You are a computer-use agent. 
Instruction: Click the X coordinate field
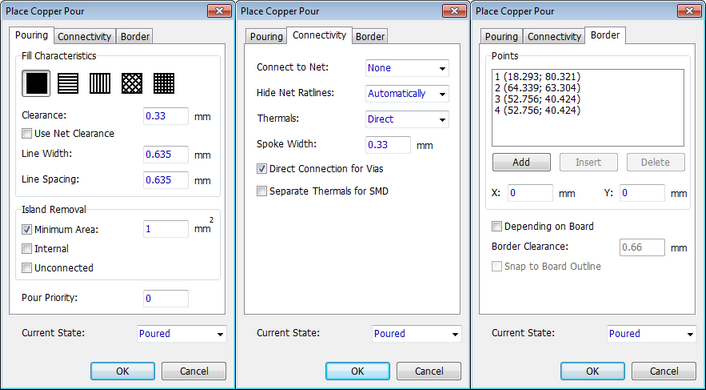pyautogui.click(x=530, y=193)
